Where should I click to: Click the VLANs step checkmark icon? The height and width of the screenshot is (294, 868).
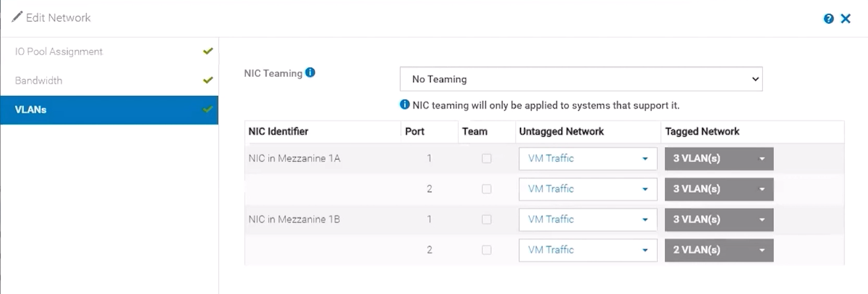[x=208, y=109]
